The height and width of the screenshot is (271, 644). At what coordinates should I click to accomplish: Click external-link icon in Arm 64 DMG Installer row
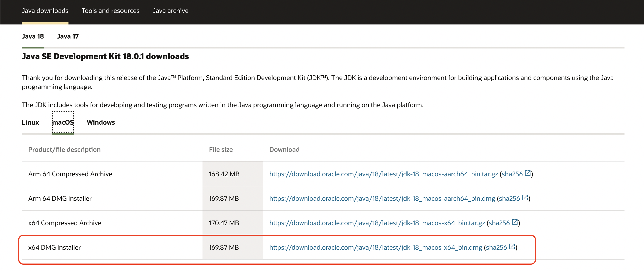tap(525, 197)
